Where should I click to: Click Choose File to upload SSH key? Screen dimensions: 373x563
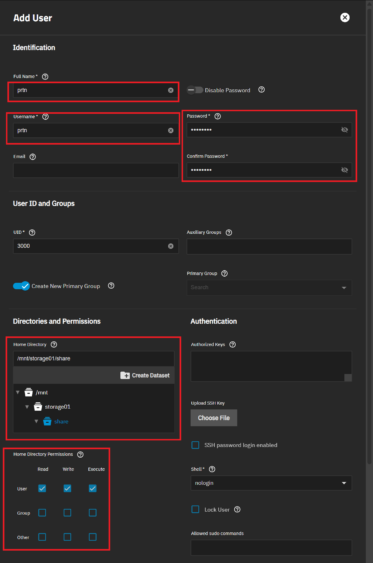[x=214, y=418]
